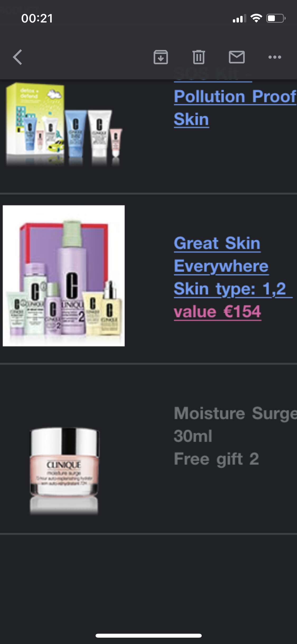Viewport: 297px width, 644px height.
Task: Tap the Wi-Fi status icon
Action: point(256,18)
